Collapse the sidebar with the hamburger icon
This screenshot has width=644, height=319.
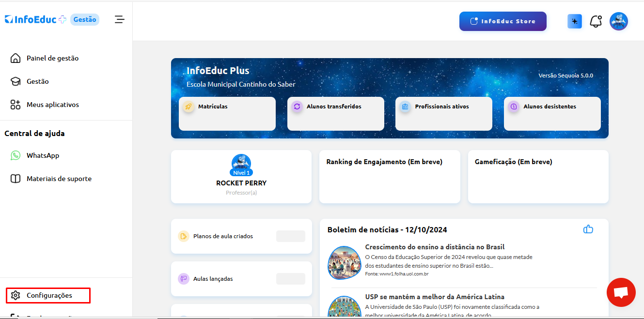(x=120, y=19)
